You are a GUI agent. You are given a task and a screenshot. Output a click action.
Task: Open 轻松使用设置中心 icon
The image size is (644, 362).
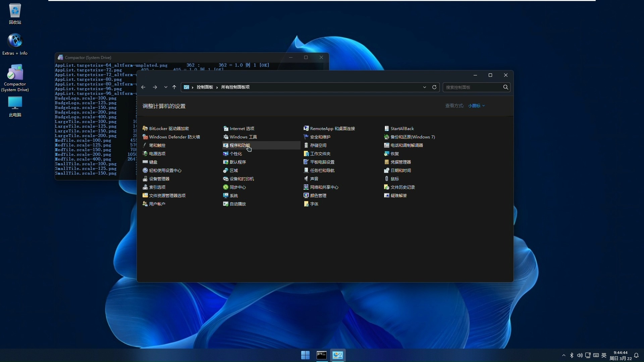point(145,171)
